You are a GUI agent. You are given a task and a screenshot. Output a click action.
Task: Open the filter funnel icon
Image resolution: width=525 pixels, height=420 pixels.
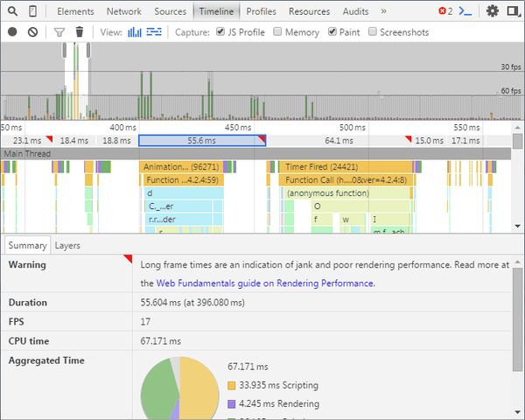pos(59,32)
